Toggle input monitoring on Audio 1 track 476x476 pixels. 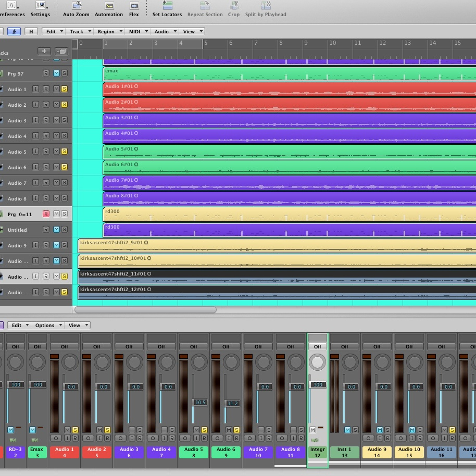pyautogui.click(x=36, y=89)
